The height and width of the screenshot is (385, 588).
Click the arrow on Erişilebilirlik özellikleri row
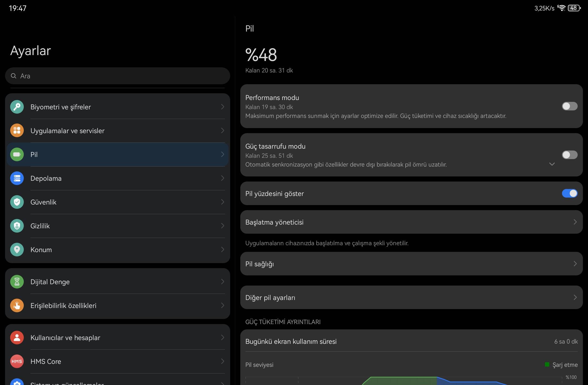click(222, 306)
